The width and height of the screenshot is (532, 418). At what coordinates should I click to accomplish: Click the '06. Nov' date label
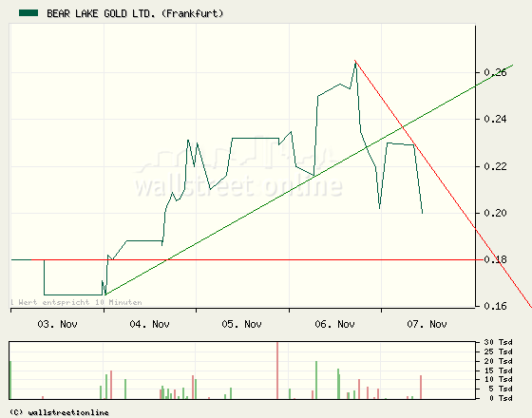[334, 324]
